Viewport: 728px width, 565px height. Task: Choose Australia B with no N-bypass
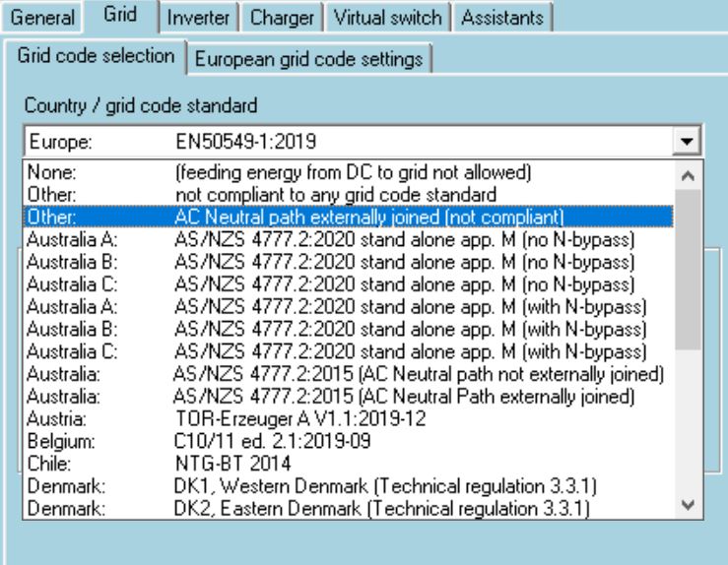(x=348, y=262)
